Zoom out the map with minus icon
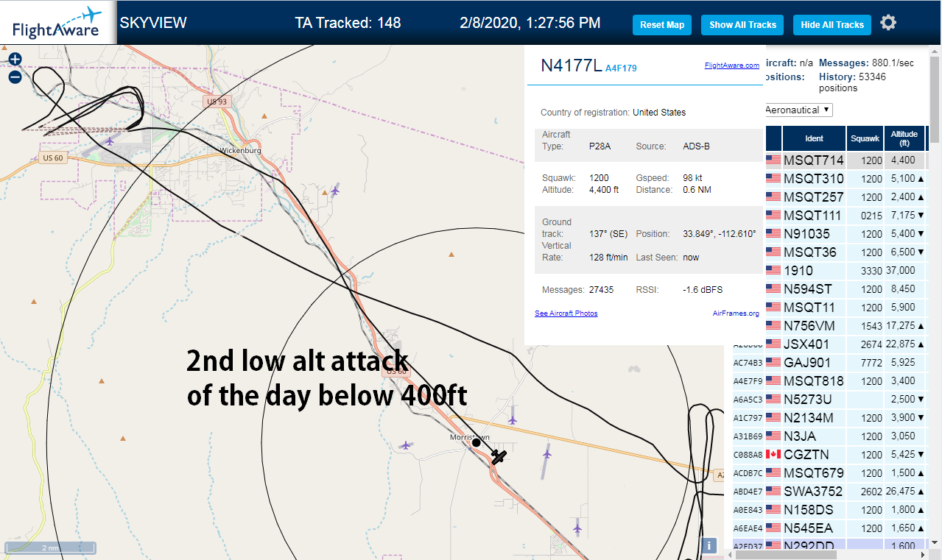942x560 pixels. click(x=15, y=77)
